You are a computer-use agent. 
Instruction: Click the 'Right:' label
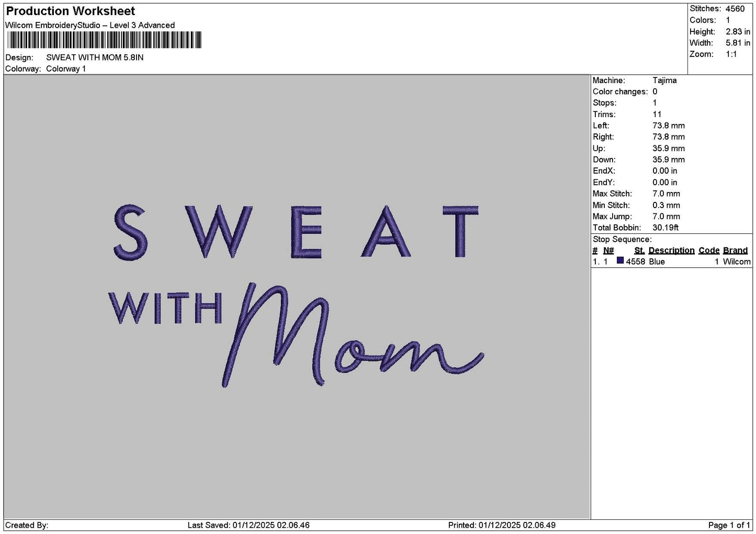coord(603,137)
